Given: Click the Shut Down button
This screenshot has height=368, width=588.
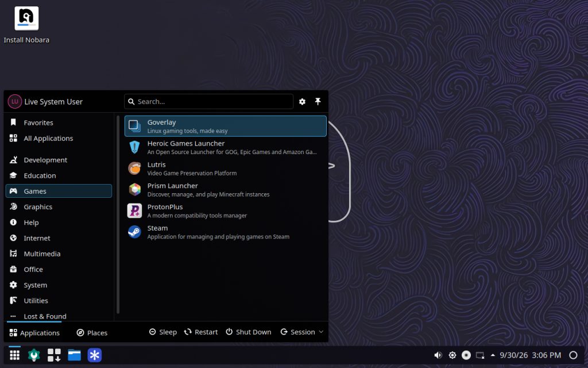Looking at the screenshot, I should [x=248, y=332].
